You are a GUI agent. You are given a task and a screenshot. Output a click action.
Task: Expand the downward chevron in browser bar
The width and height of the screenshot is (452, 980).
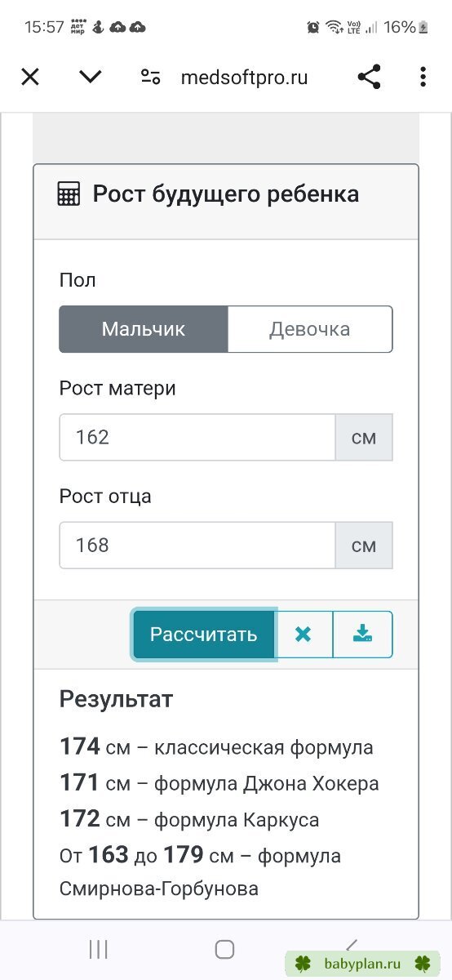coord(91,77)
